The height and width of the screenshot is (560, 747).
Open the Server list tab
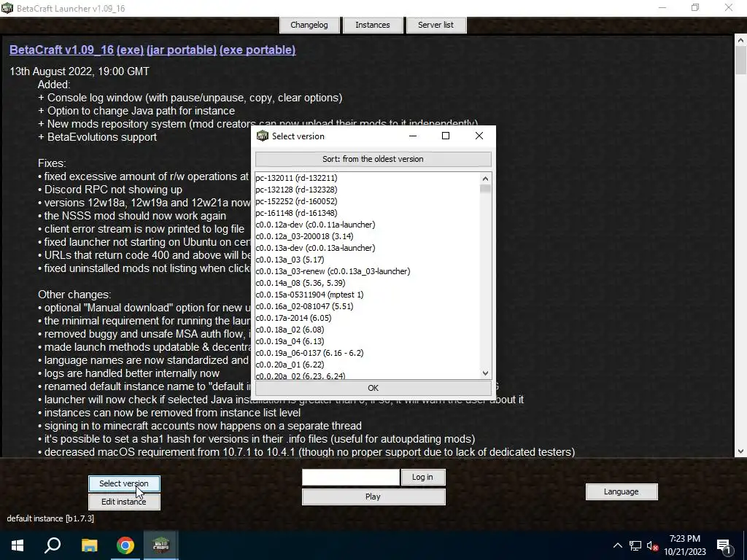tap(436, 25)
